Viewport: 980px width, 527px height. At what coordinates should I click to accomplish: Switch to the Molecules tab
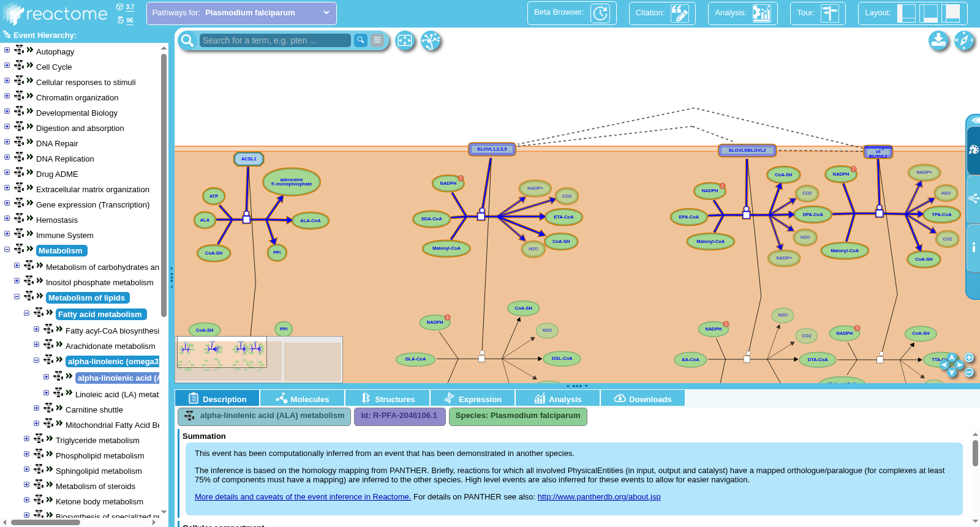click(x=303, y=398)
